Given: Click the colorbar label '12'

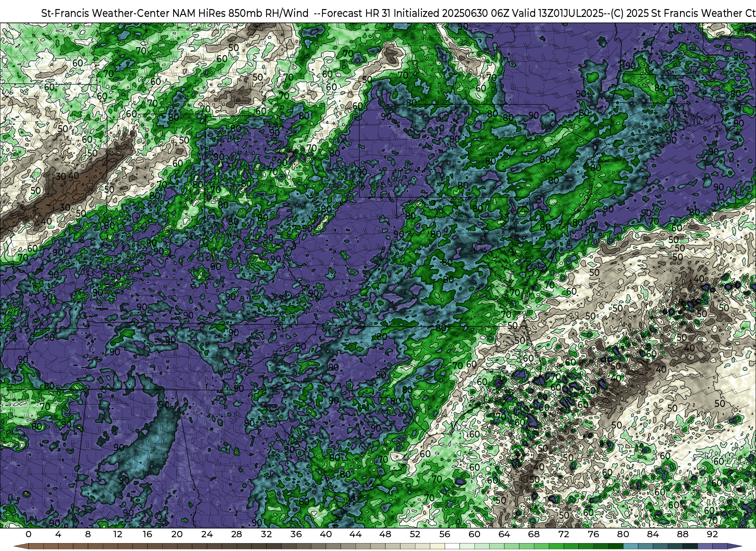Looking at the screenshot, I should coord(118,534).
